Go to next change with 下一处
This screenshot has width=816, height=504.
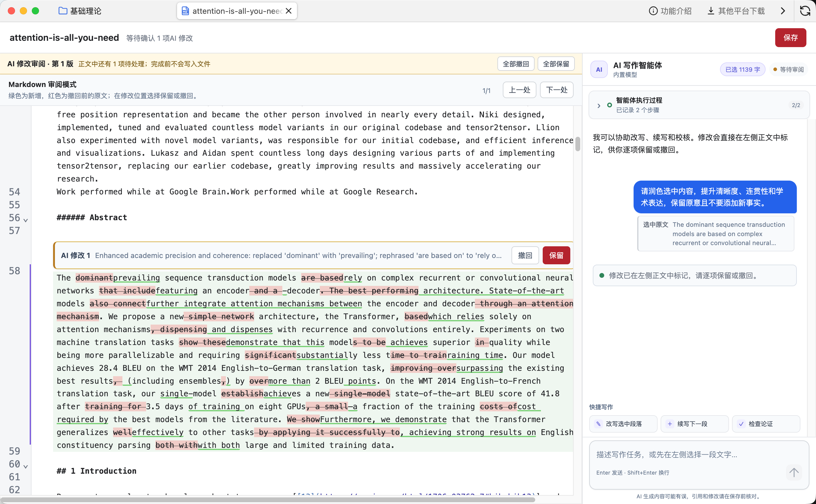(x=556, y=90)
